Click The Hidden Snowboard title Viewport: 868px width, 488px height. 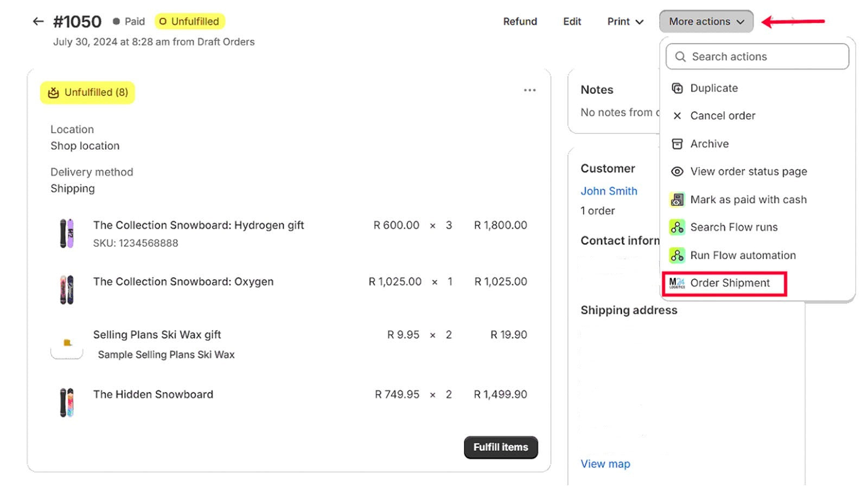(153, 394)
